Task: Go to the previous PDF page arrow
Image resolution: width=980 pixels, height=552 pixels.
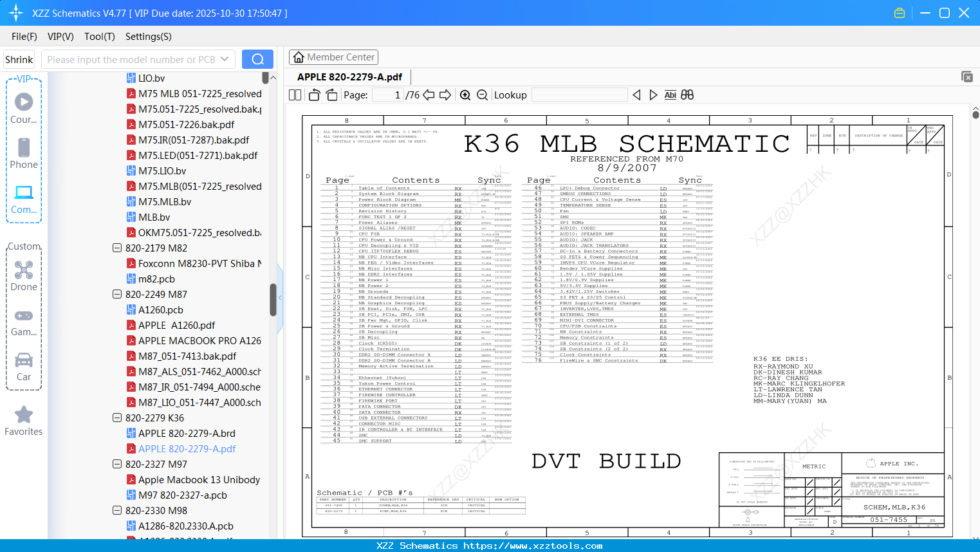Action: 429,95
